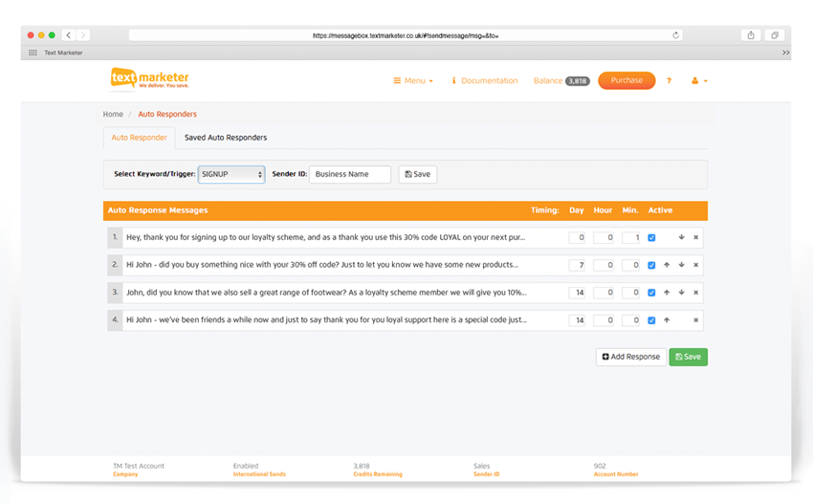
Task: Toggle Active checkbox for message 2
Action: pyautogui.click(x=651, y=265)
